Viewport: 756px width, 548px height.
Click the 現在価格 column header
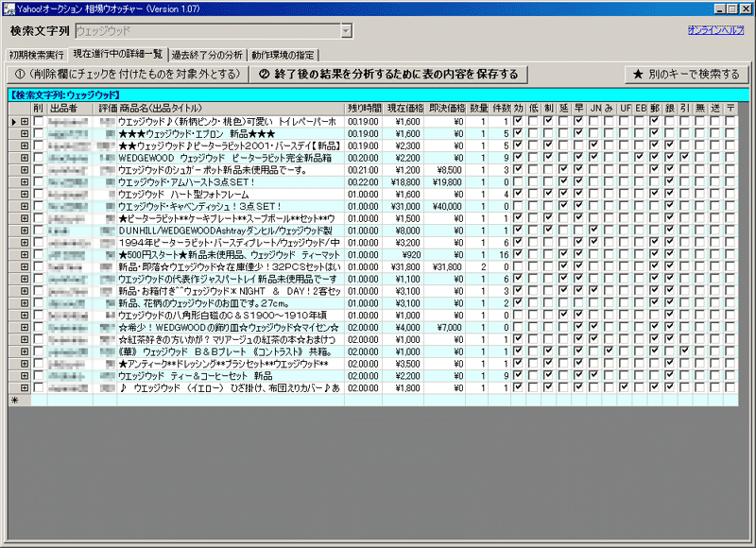tap(404, 109)
